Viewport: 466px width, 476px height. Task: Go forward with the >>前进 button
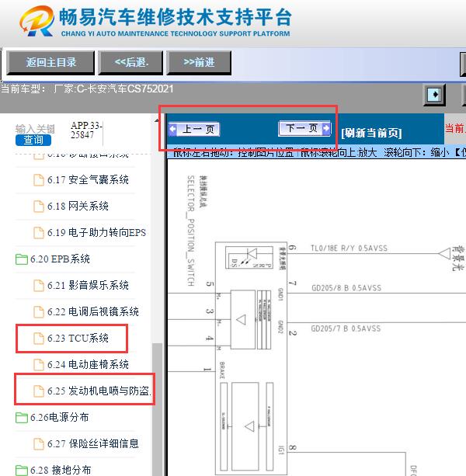[x=199, y=63]
